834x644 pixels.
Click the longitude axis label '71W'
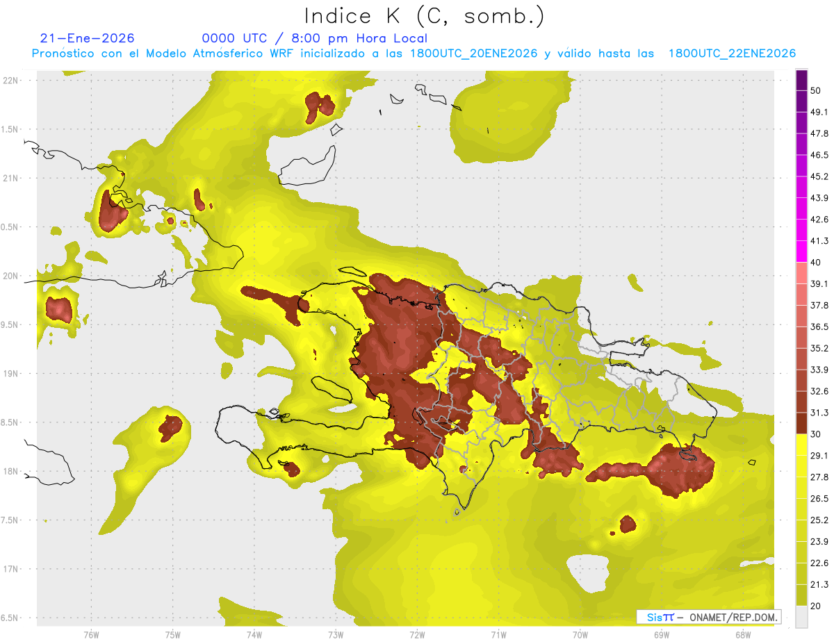pos(498,634)
